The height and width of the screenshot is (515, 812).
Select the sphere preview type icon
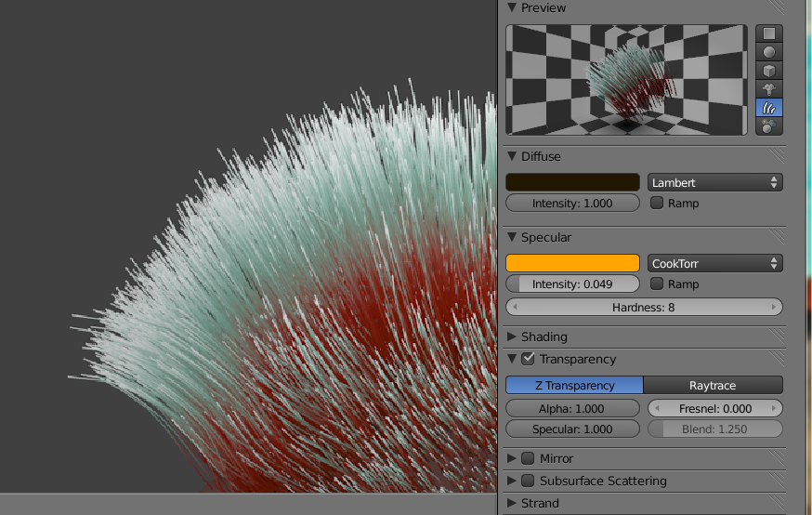(x=769, y=52)
